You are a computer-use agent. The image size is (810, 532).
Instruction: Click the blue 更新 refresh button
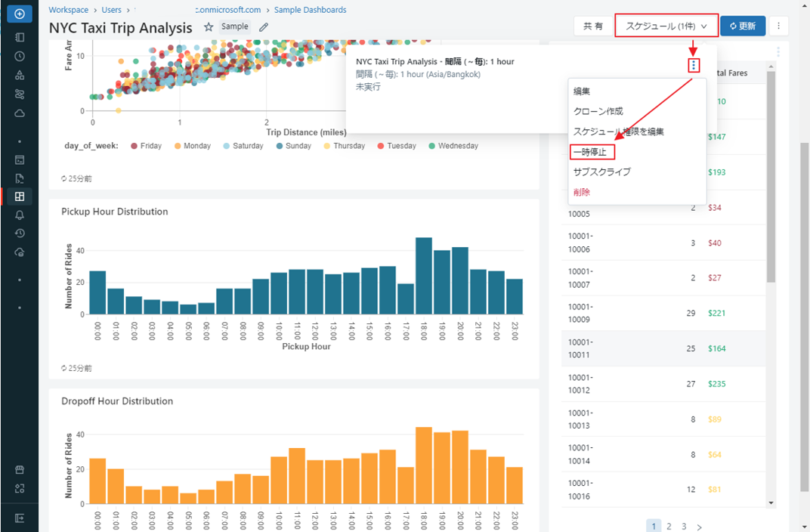click(742, 26)
